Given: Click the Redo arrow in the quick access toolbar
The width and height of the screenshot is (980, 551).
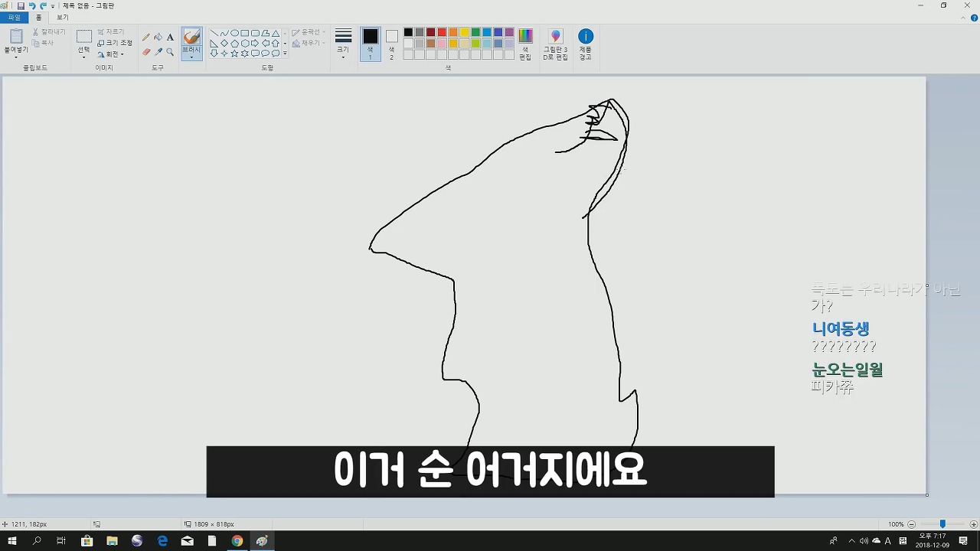Looking at the screenshot, I should 43,5.
